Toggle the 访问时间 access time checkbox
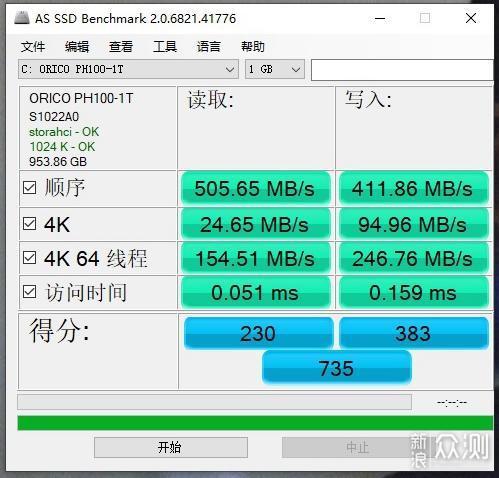The image size is (499, 478). (29, 292)
